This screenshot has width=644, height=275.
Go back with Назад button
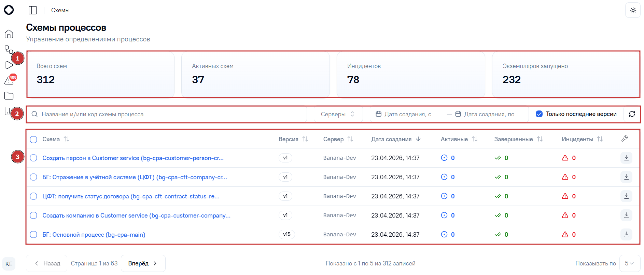pos(47,263)
